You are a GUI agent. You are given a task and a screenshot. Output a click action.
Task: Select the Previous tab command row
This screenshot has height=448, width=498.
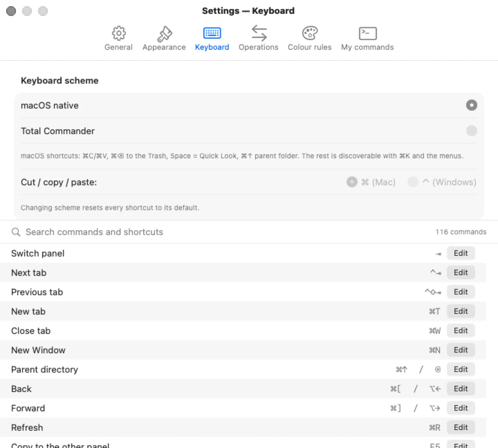[x=243, y=292]
